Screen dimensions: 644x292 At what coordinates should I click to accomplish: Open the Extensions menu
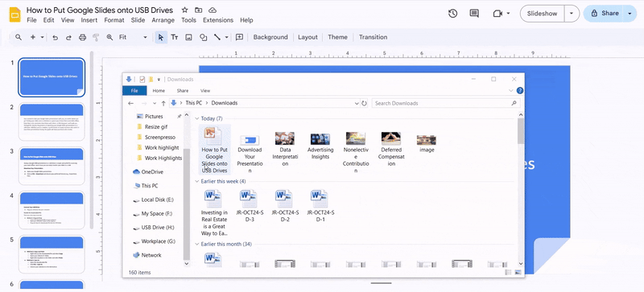click(218, 20)
